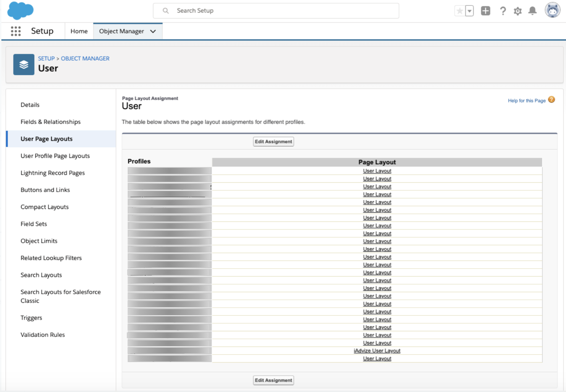Select the Object Manager tab

[x=121, y=31]
